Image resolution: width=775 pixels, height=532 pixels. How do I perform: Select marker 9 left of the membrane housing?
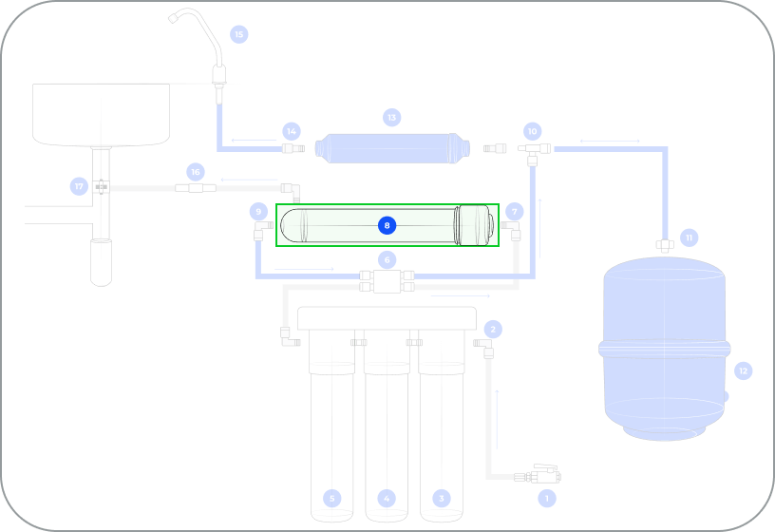point(257,211)
